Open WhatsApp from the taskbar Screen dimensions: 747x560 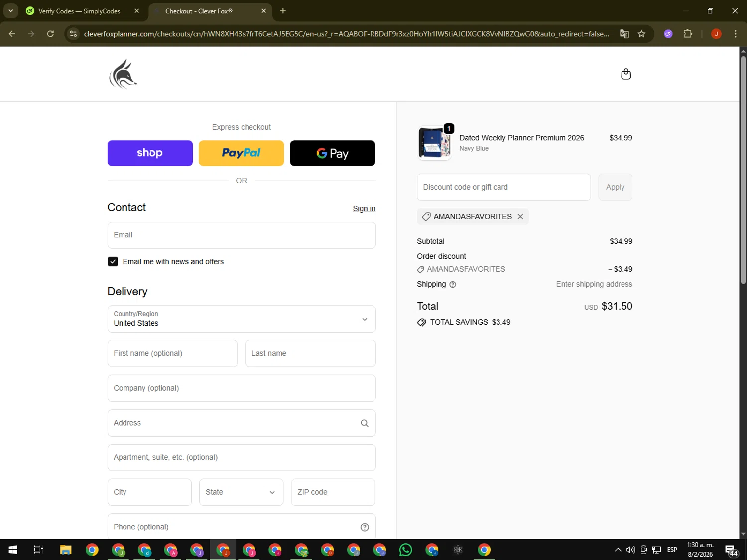tap(406, 550)
